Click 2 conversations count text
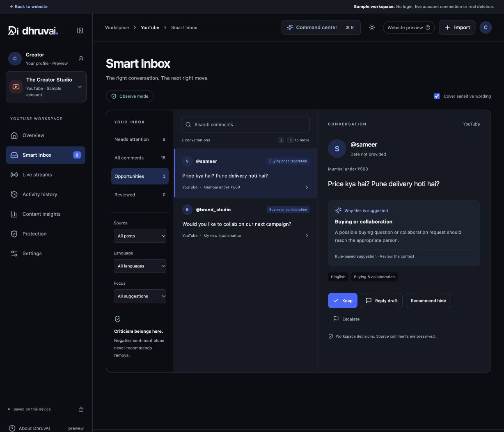Viewport: 504px width, 432px height. click(196, 140)
